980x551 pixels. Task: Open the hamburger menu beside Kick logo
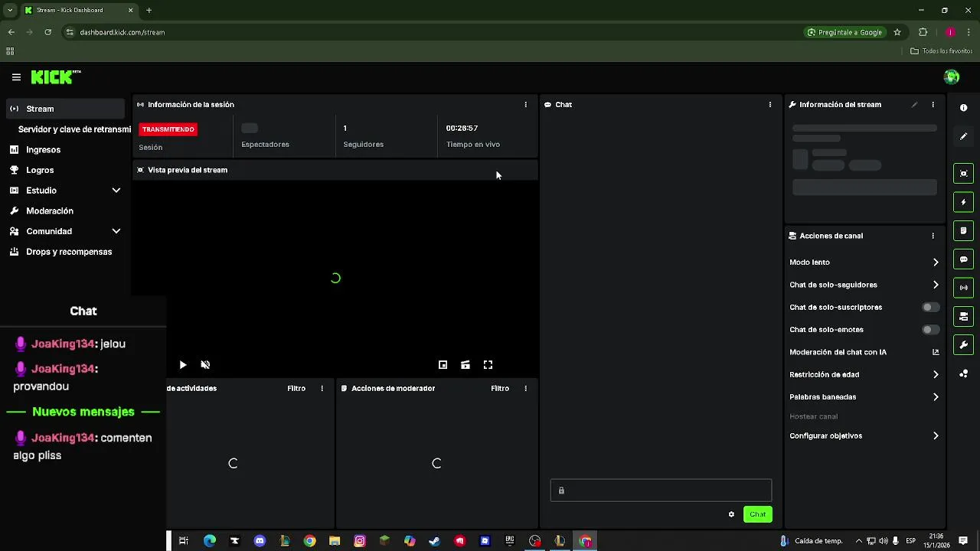tap(16, 77)
